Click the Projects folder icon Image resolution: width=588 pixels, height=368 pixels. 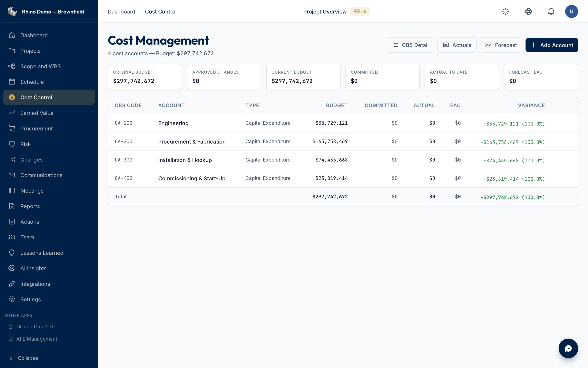pyautogui.click(x=12, y=51)
